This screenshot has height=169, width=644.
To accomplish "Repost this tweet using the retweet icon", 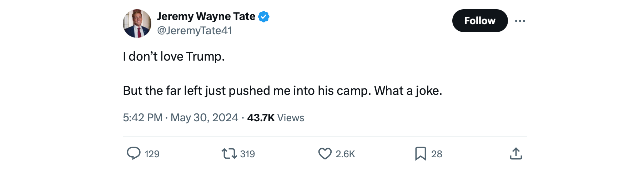I will click(x=229, y=154).
